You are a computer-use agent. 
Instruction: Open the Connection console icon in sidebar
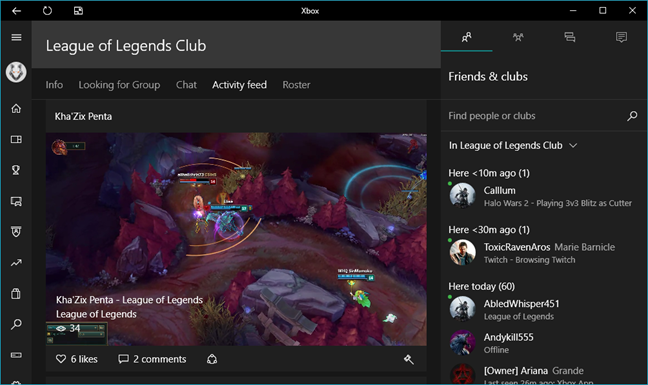(x=16, y=355)
